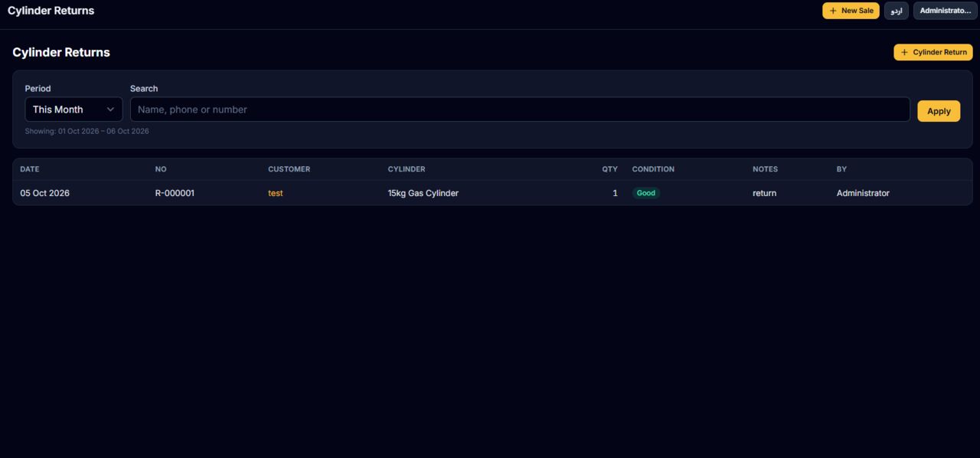Add a new Cylinder Return
This screenshot has height=458, width=980.
point(933,52)
